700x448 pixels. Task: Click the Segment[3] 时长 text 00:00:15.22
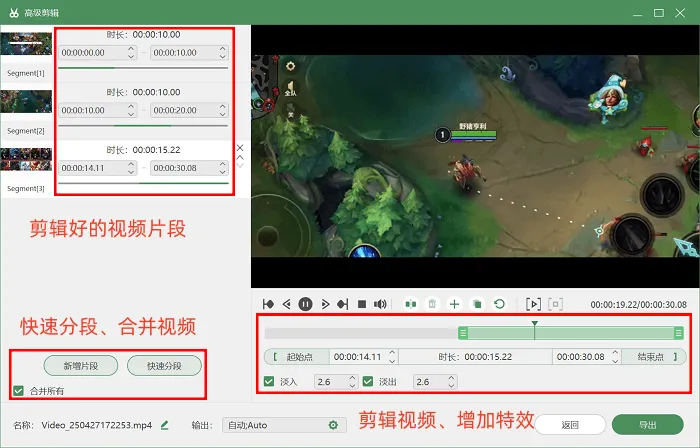[x=157, y=150]
